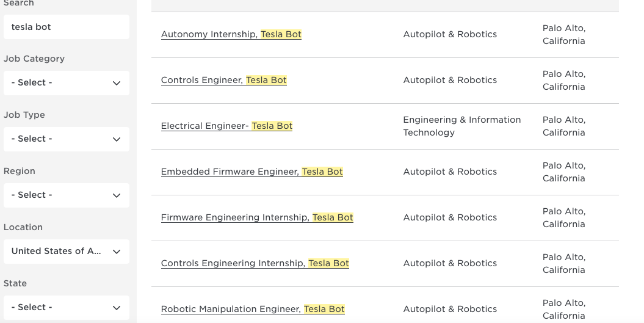Open Autonomy Internship, Tesla Bot job link
This screenshot has height=323, width=644.
231,35
